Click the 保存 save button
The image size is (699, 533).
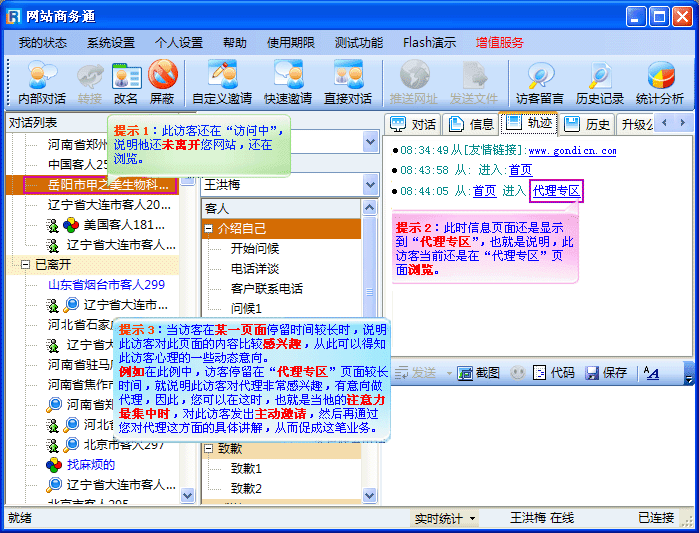pyautogui.click(x=606, y=373)
